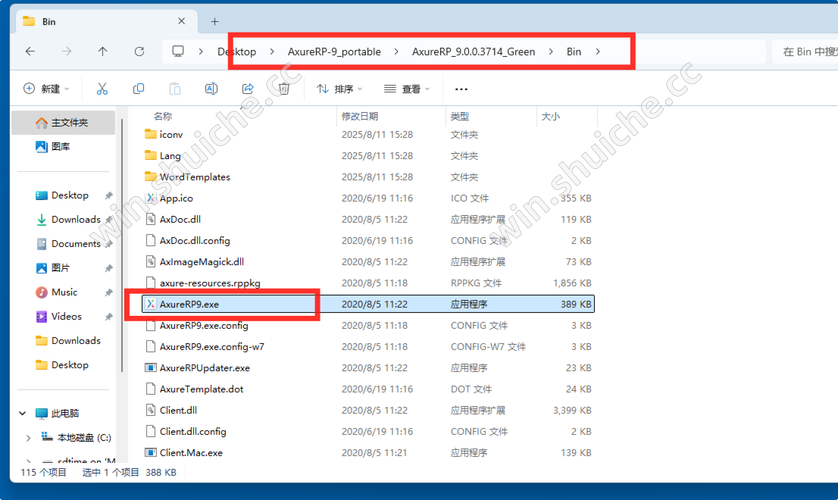
Task: Go back using the back arrow
Action: (30, 51)
